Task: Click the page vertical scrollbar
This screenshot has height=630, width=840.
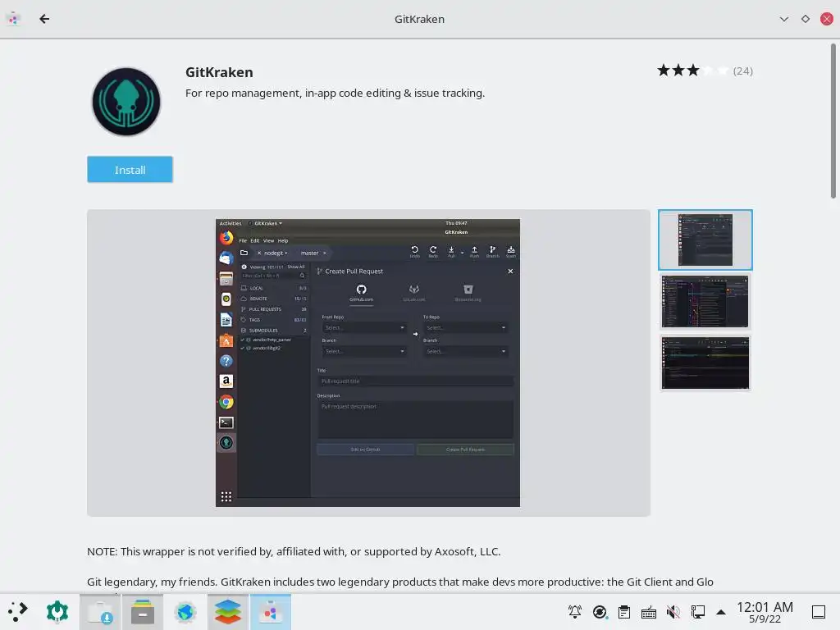Action: click(x=833, y=121)
